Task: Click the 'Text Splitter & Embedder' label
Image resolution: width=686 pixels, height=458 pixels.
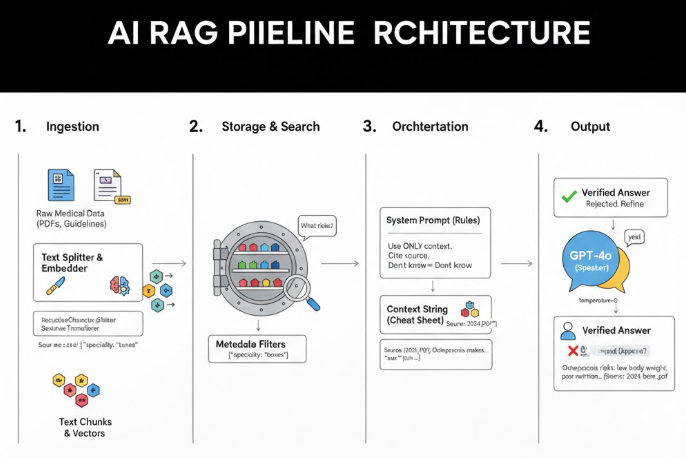Action: click(x=72, y=262)
